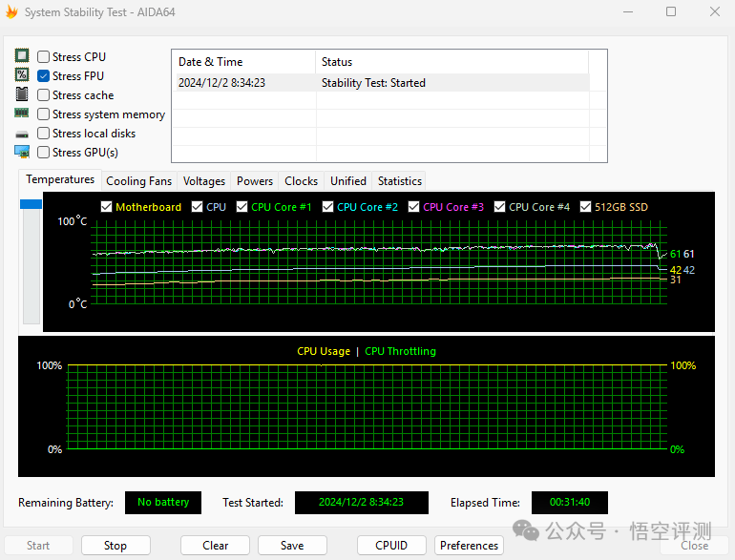Click the Save button

click(292, 546)
